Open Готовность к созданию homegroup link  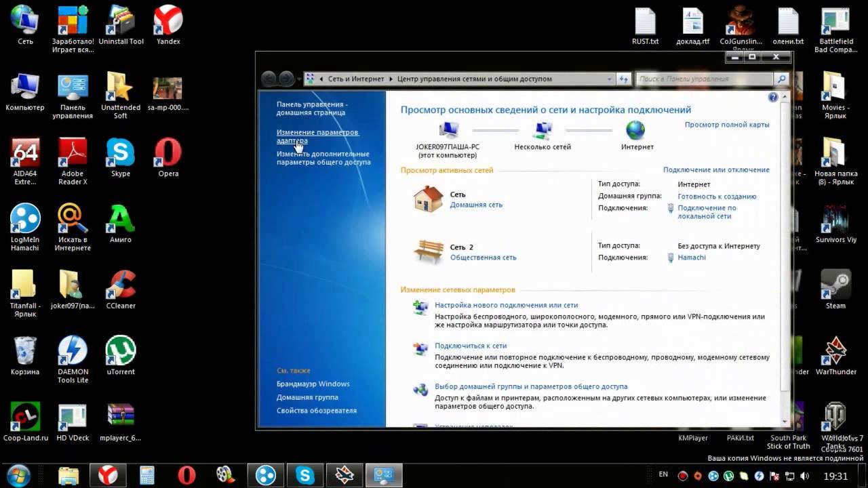(717, 197)
